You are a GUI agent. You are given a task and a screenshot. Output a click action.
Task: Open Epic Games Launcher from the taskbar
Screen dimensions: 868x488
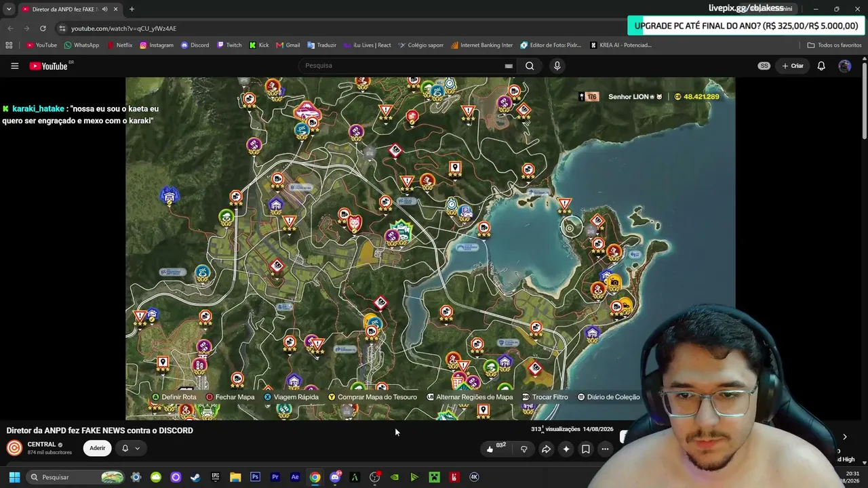(x=215, y=477)
